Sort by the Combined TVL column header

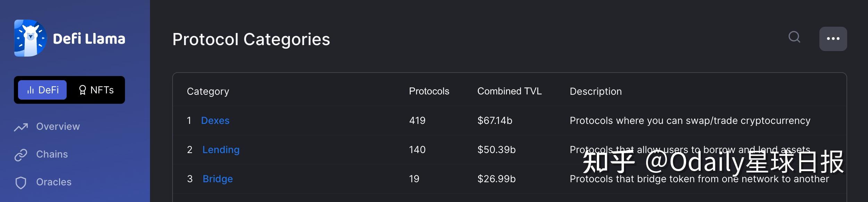(x=509, y=91)
